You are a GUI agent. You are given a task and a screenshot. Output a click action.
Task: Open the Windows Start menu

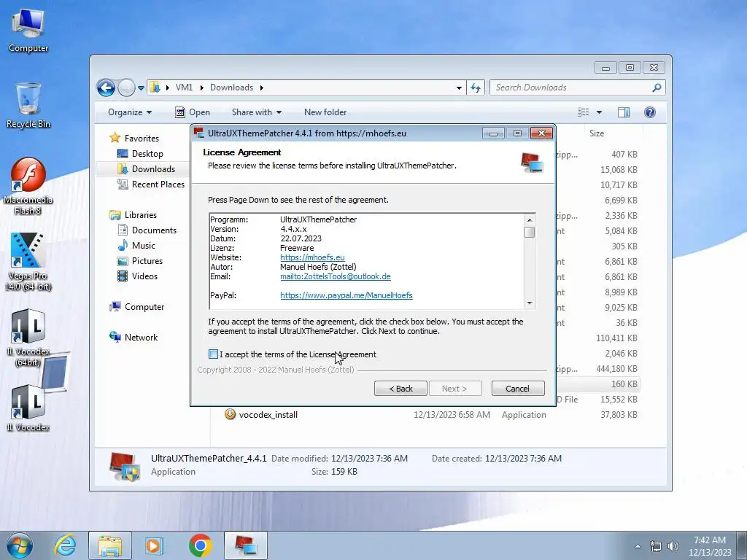(20, 545)
